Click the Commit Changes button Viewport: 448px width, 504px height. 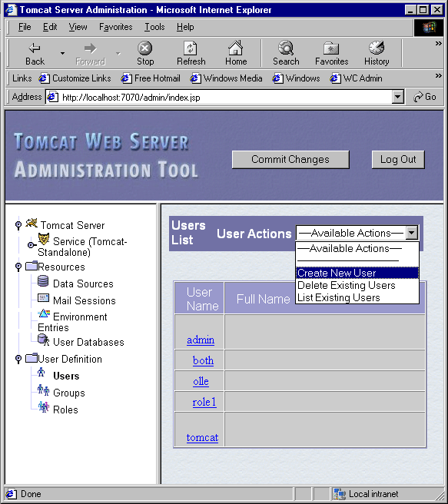290,160
